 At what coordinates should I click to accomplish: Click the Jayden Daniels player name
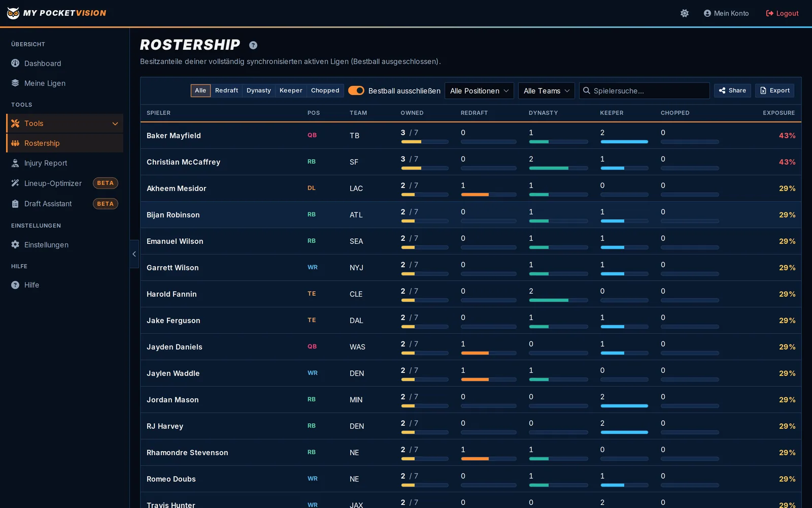point(175,347)
